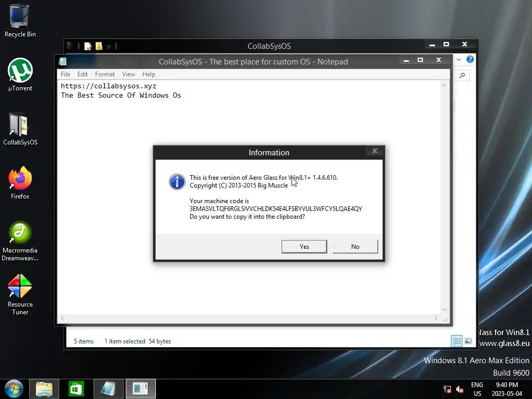The image size is (532, 399).
Task: Maximize the CollabSysOS Explorer window
Action: click(x=446, y=45)
